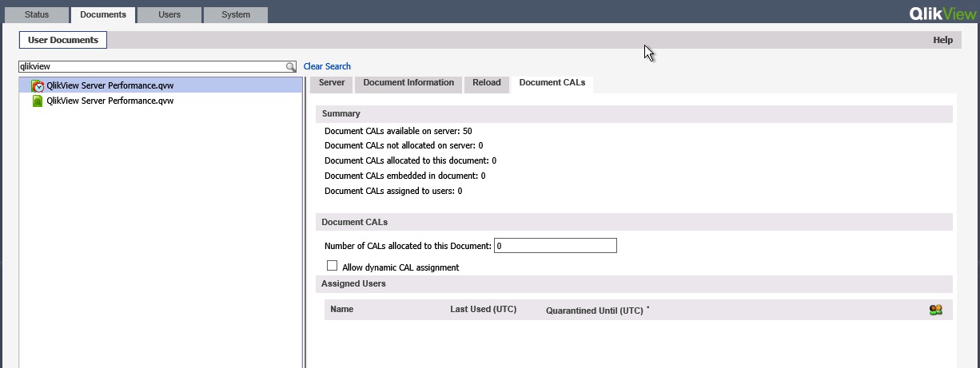Go to the System tab
This screenshot has width=980, height=368.
coord(236,14)
